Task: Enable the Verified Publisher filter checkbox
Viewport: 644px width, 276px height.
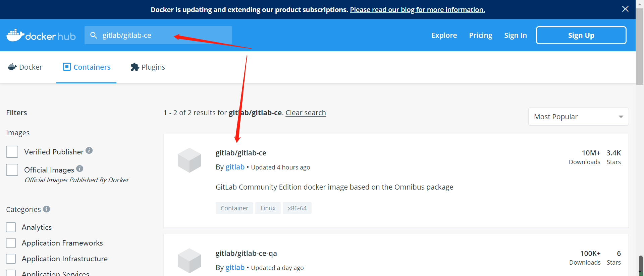Action: (x=12, y=152)
